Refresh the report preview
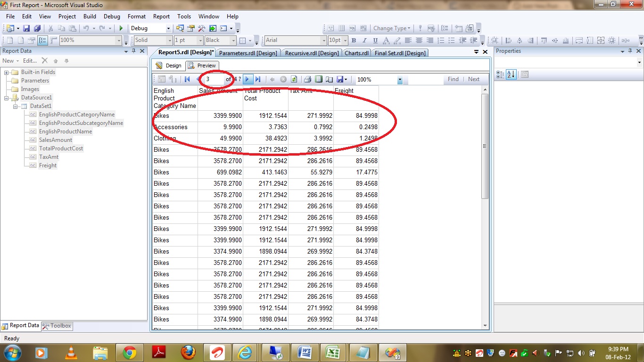Screen dimensions: 644x362 pyautogui.click(x=294, y=80)
